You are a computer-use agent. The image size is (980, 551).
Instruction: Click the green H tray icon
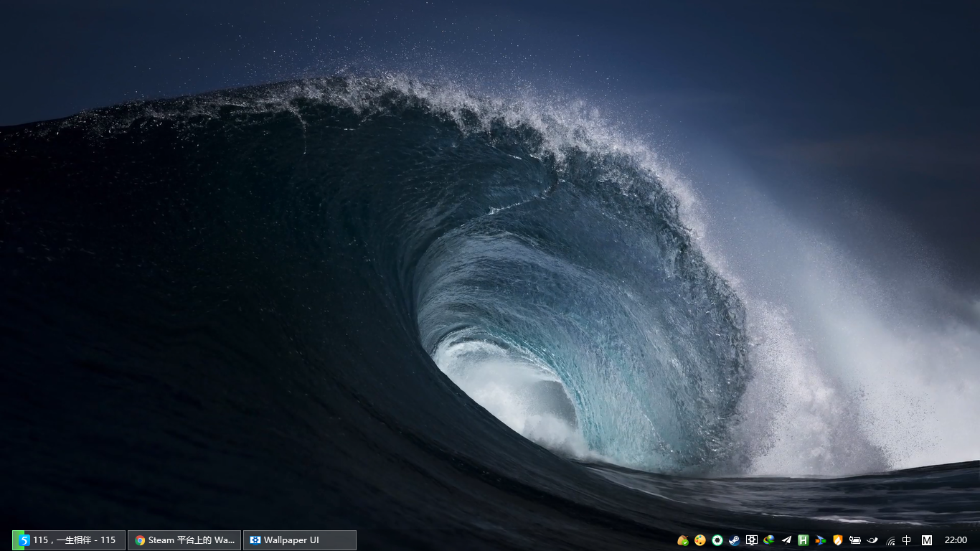pyautogui.click(x=804, y=540)
